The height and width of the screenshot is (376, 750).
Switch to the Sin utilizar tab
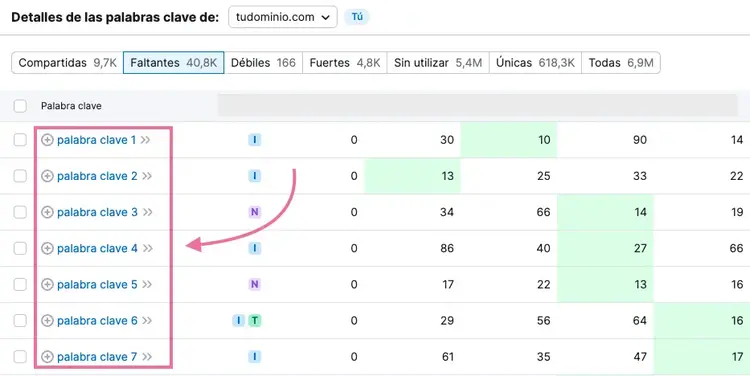coord(438,63)
